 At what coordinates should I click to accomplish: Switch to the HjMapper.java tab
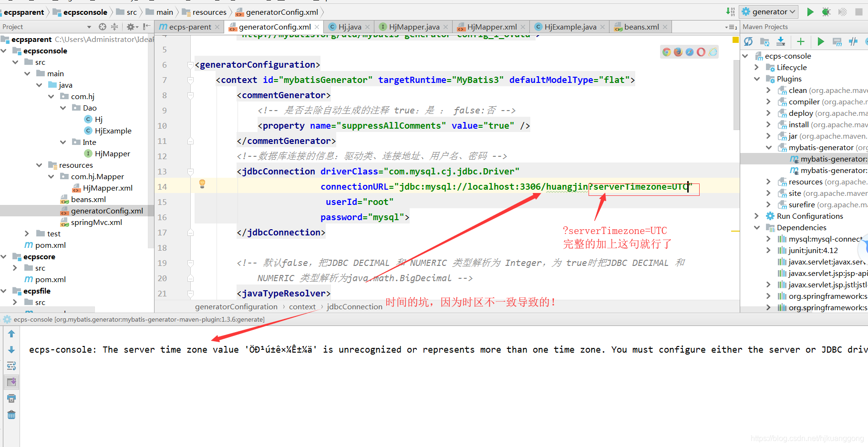click(414, 27)
